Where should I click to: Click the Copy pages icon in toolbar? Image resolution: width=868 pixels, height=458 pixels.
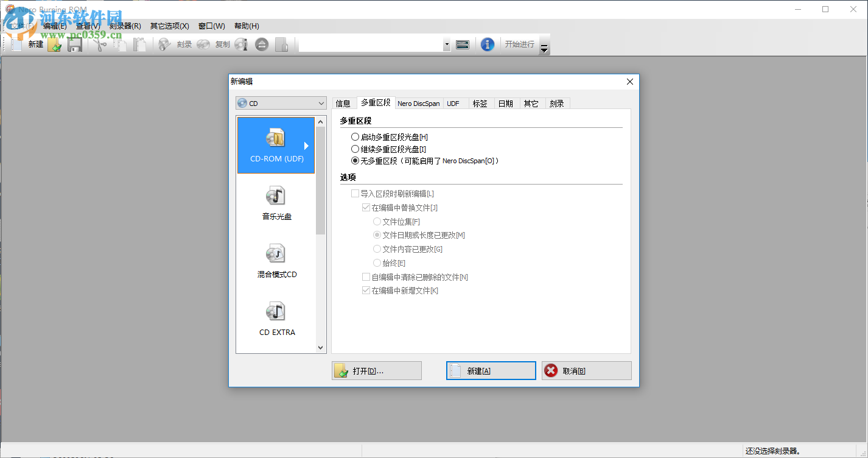coord(120,44)
